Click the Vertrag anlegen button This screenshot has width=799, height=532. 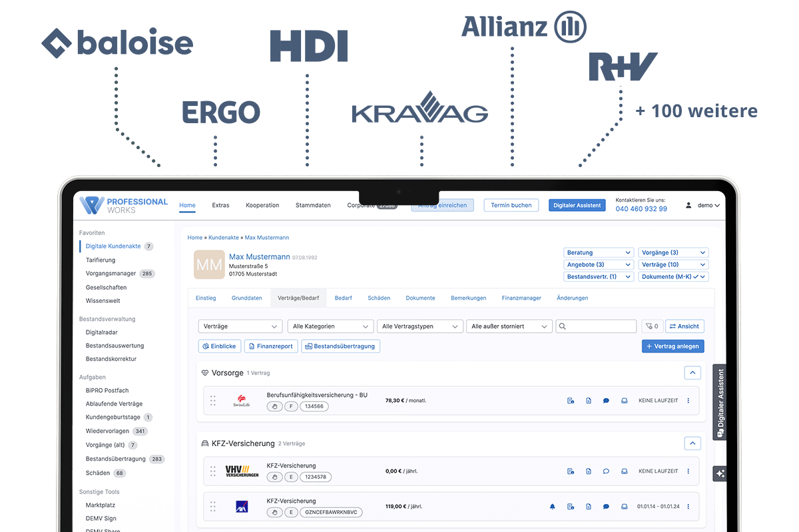tap(672, 346)
